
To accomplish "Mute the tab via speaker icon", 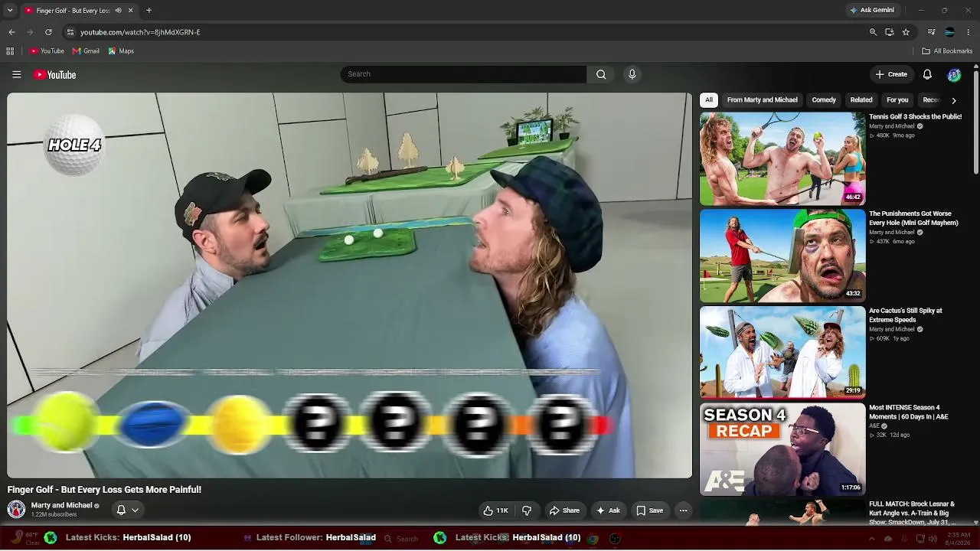I will click(119, 11).
